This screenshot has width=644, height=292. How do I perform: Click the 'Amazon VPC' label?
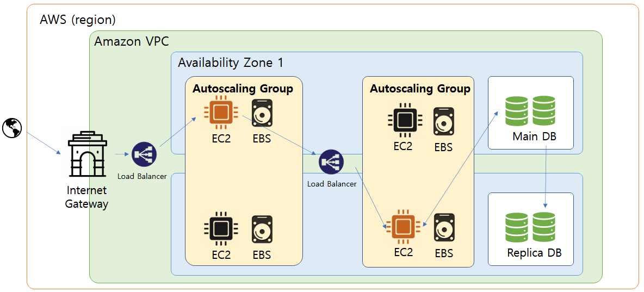click(132, 41)
